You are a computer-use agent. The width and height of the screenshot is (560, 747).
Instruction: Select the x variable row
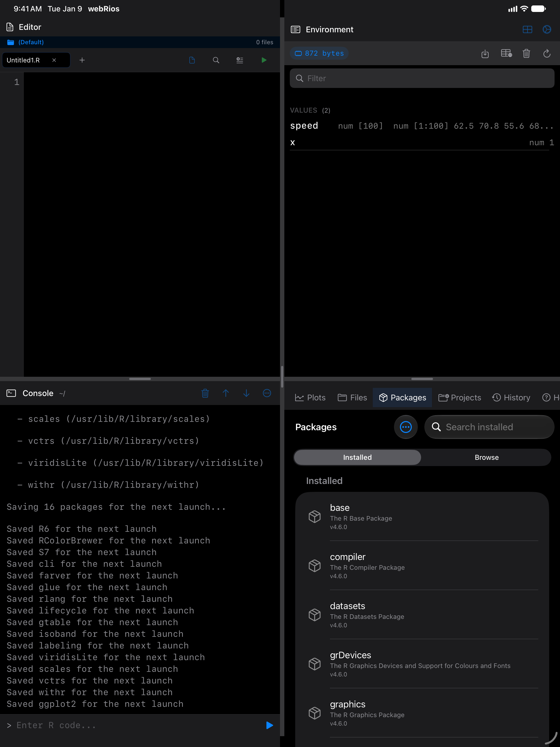click(x=422, y=143)
